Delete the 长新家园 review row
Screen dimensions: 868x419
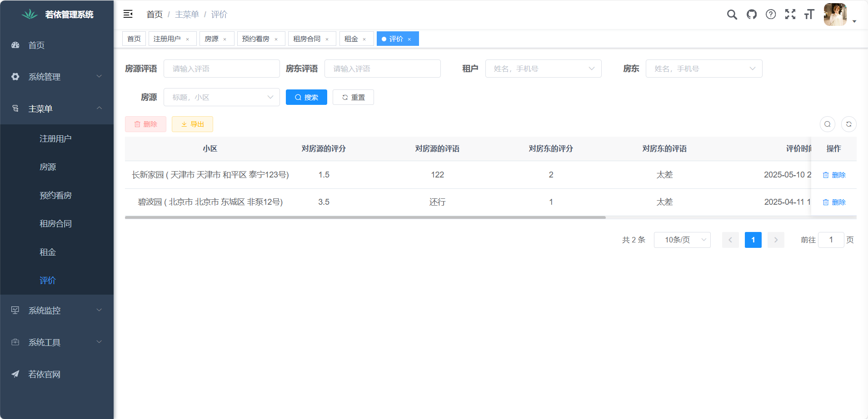(x=834, y=175)
